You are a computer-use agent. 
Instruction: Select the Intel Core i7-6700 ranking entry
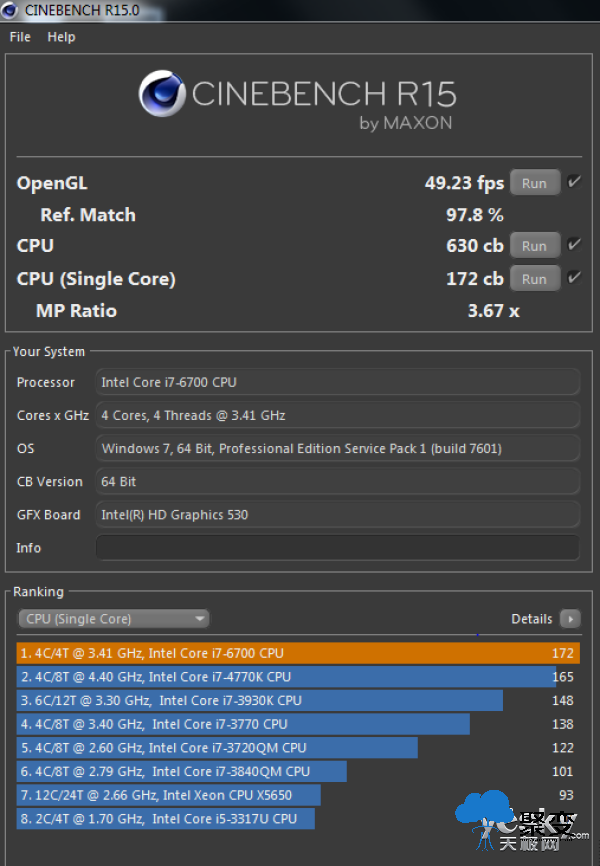click(298, 653)
